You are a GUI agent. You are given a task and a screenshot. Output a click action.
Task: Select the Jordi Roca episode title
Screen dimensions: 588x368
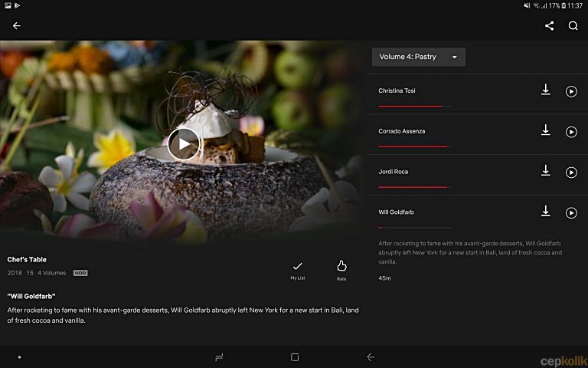[393, 172]
